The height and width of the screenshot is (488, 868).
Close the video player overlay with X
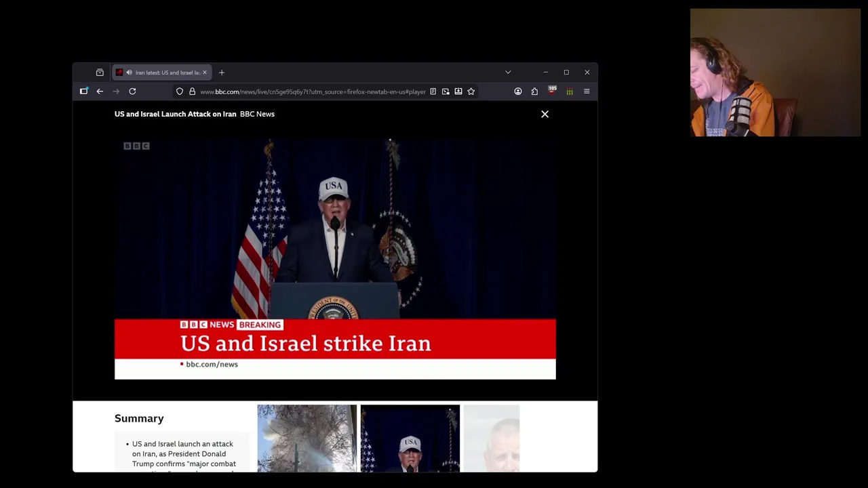[545, 114]
